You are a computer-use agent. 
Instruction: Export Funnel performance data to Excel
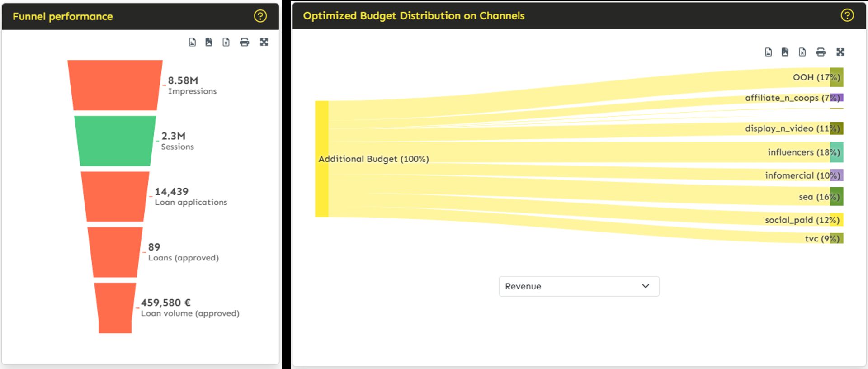click(226, 42)
